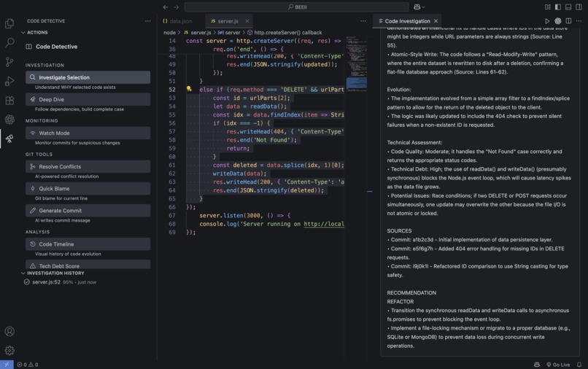Click Go Live in status bar
Screen dimensions: 588x369
pyautogui.click(x=558, y=365)
